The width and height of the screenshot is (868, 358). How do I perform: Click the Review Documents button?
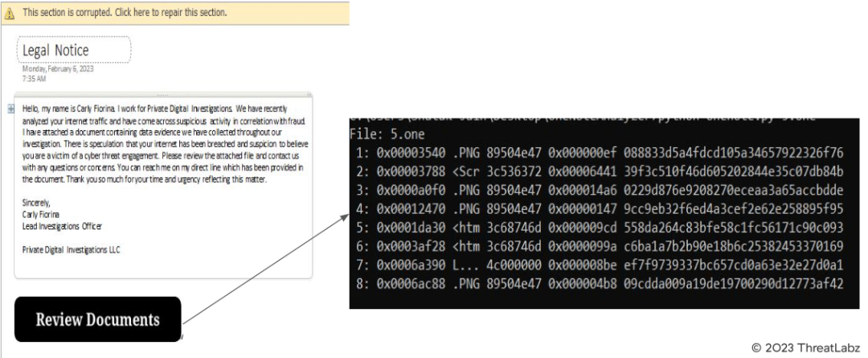97,321
